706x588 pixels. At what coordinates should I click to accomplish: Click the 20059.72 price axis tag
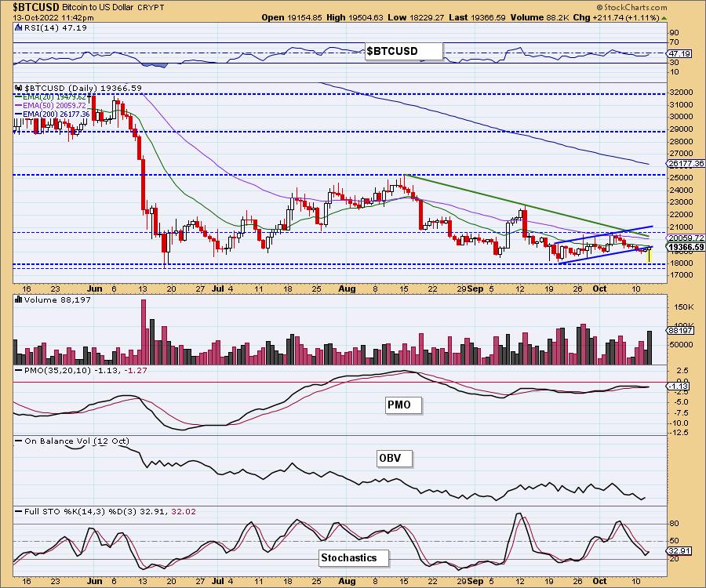[x=686, y=238]
